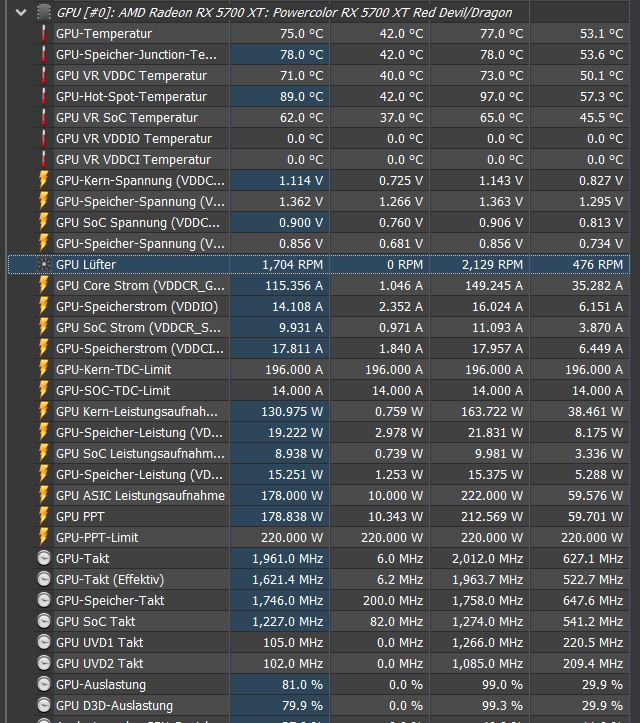Click thermometer icon beside GPU VR VDDC Temperatur
Screen dimensions: 640x723
43,76
